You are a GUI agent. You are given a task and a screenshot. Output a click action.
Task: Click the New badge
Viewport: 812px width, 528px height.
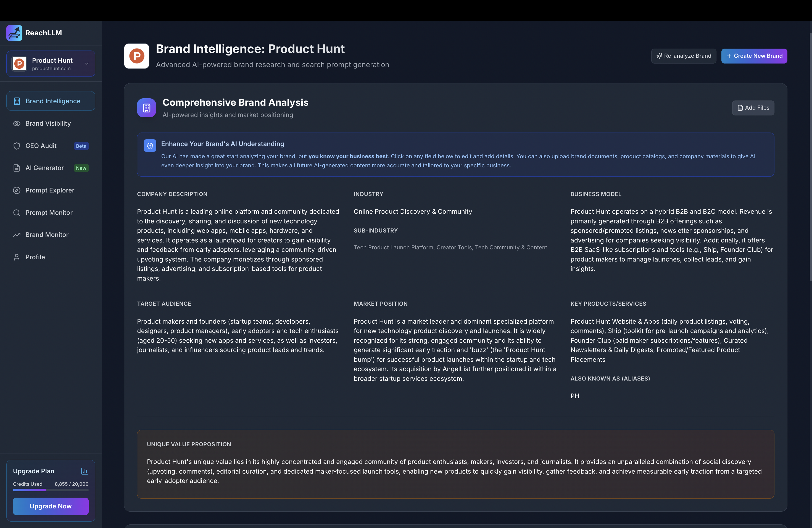[x=81, y=168]
